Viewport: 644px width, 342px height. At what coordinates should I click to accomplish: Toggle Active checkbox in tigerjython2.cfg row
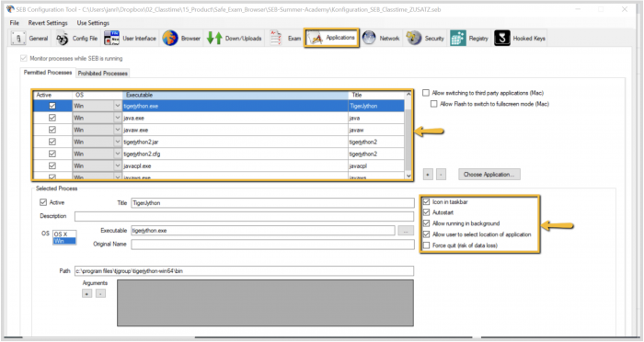point(52,154)
